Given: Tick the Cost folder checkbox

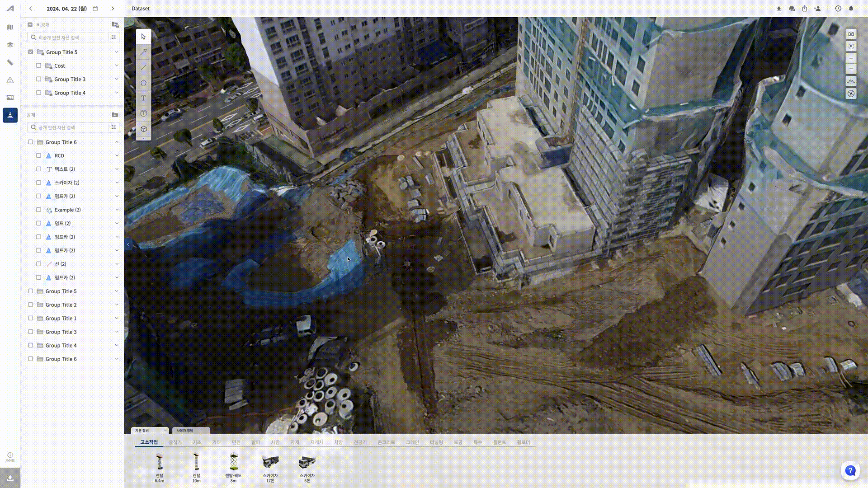Looking at the screenshot, I should (39, 66).
